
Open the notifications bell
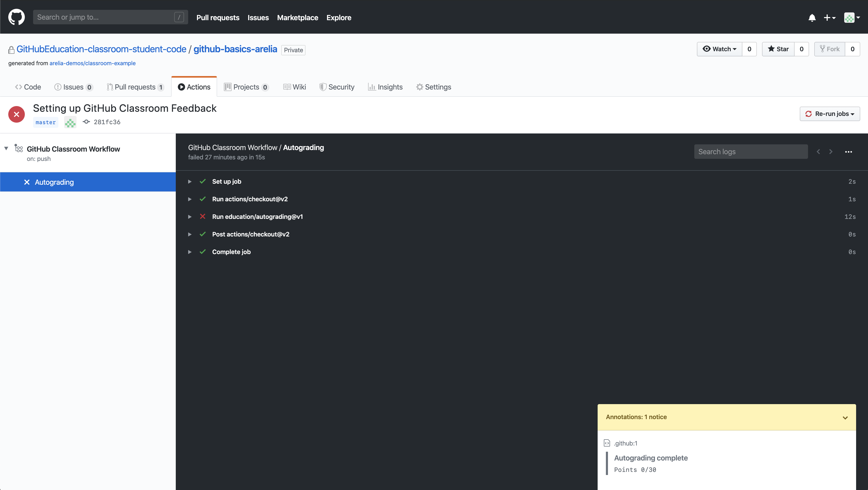812,18
